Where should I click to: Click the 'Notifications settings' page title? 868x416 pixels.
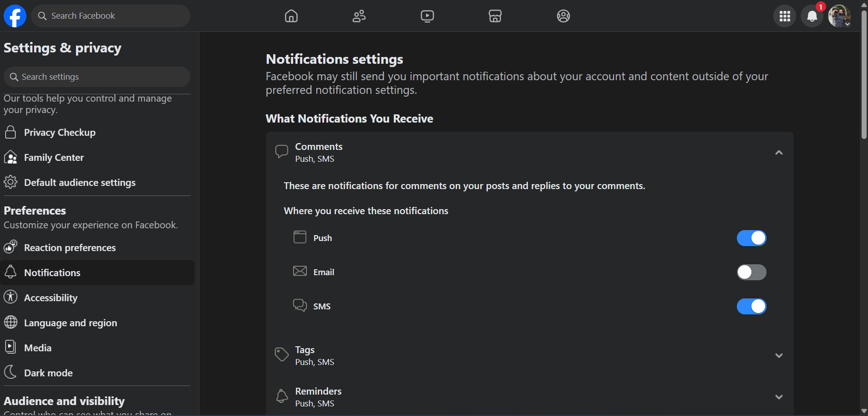[335, 59]
